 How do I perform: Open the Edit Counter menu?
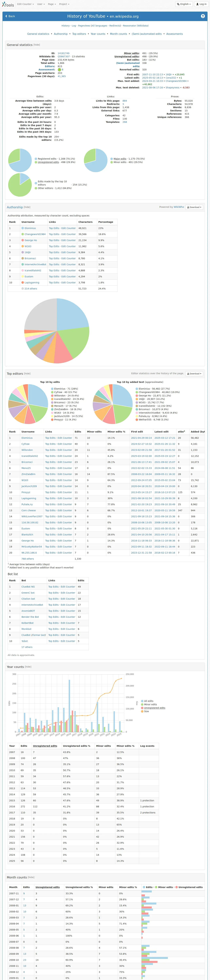click(25, 4)
